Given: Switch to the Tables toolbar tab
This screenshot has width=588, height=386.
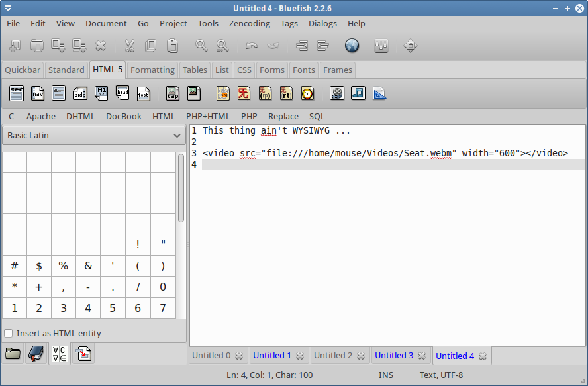Looking at the screenshot, I should (195, 70).
